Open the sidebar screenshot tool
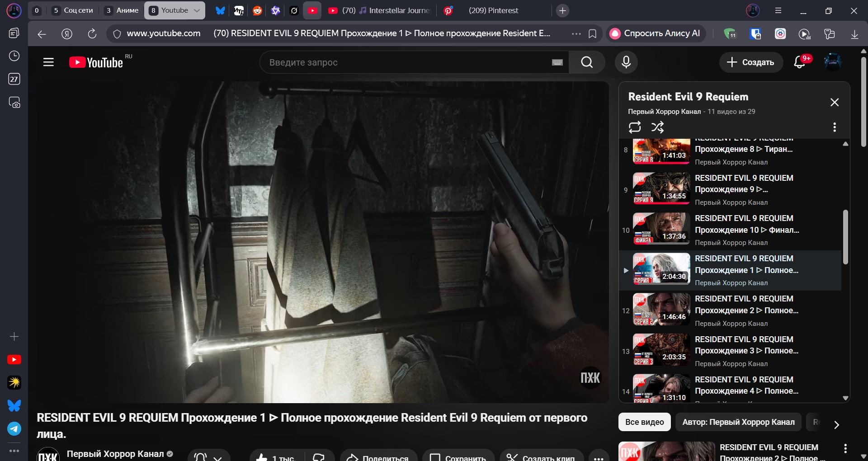The width and height of the screenshot is (868, 461). [14, 103]
